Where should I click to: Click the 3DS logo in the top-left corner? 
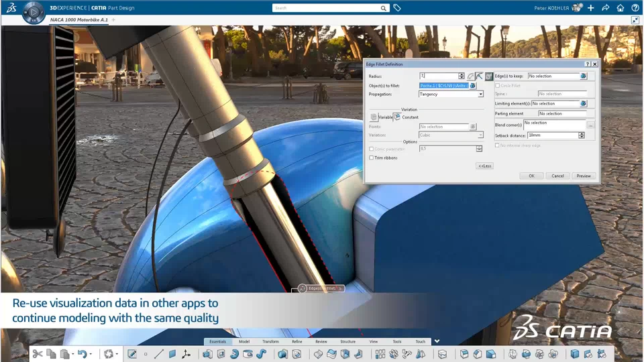[x=11, y=7]
